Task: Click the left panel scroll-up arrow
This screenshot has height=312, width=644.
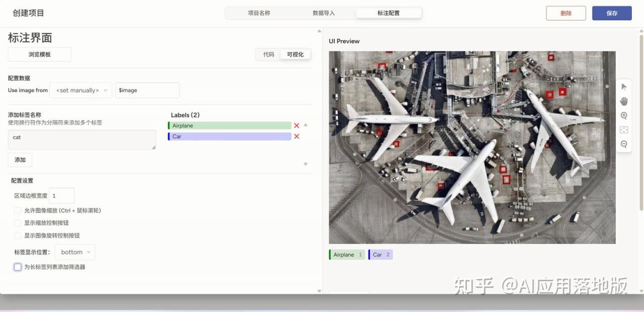Action: [319, 31]
